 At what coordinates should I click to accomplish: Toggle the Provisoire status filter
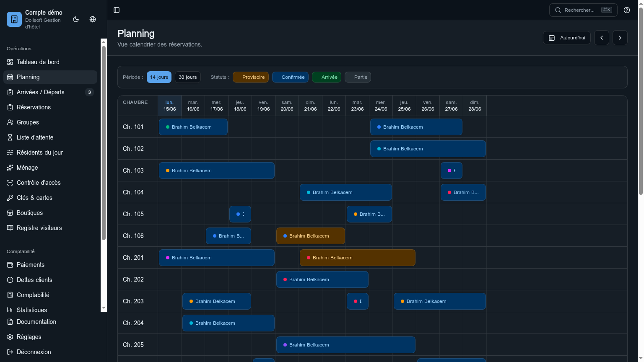point(251,77)
